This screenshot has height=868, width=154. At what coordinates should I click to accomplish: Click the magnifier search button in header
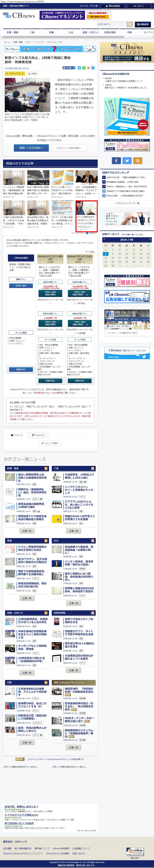point(129,24)
